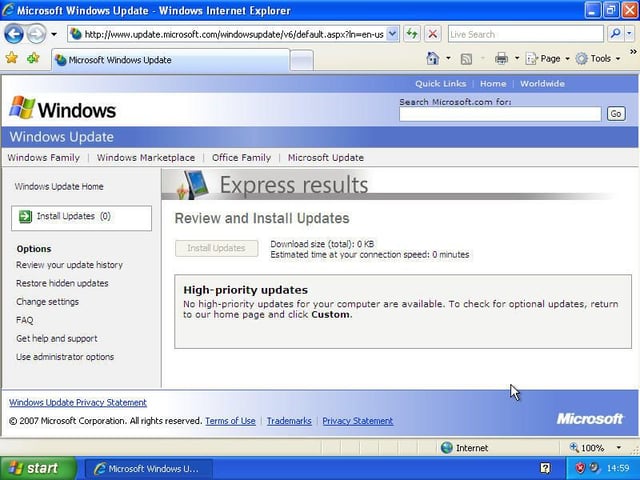Open the Page menu
The width and height of the screenshot is (640, 480).
[547, 59]
